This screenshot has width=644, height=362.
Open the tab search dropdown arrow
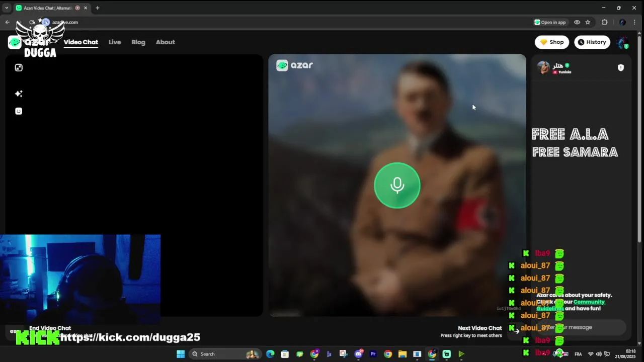pyautogui.click(x=7, y=8)
